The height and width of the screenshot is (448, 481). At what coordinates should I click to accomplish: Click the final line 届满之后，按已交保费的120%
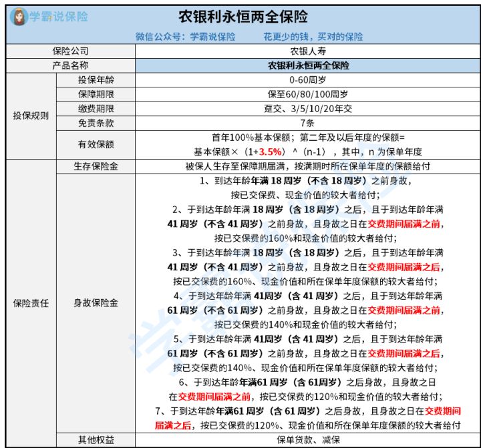(x=308, y=425)
